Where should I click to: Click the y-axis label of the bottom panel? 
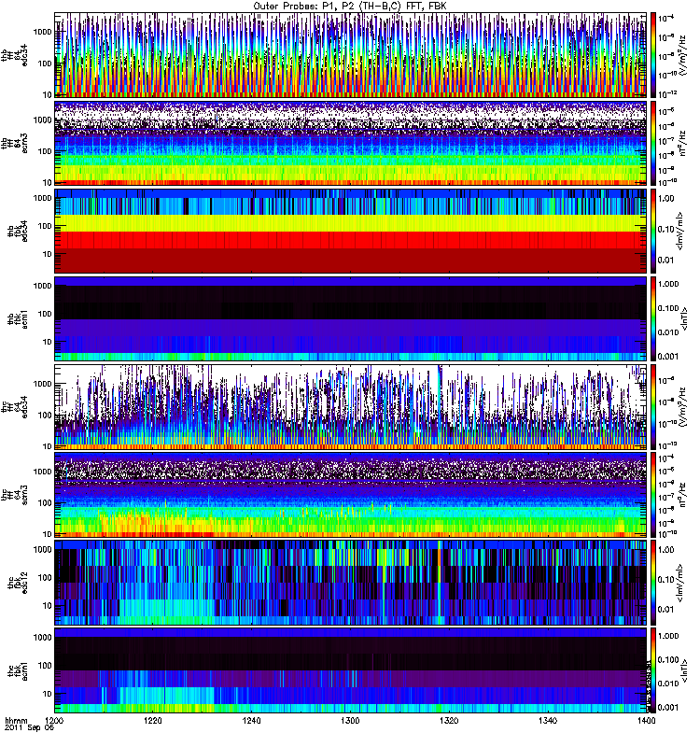(x=16, y=669)
